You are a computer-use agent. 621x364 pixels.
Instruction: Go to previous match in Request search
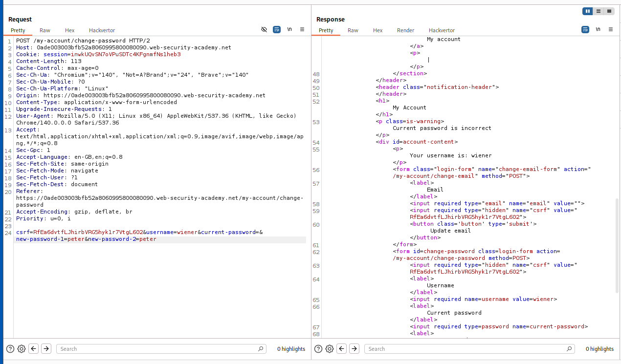33,349
